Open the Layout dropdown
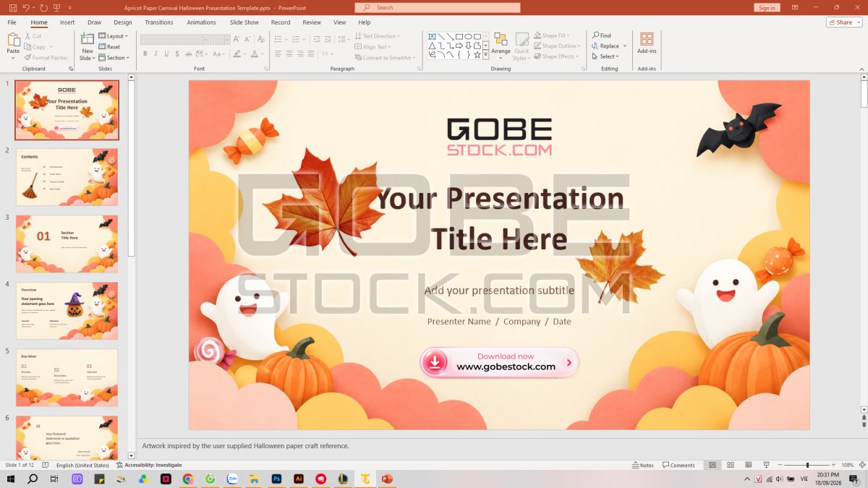Viewport: 868px width, 488px height. pos(113,36)
